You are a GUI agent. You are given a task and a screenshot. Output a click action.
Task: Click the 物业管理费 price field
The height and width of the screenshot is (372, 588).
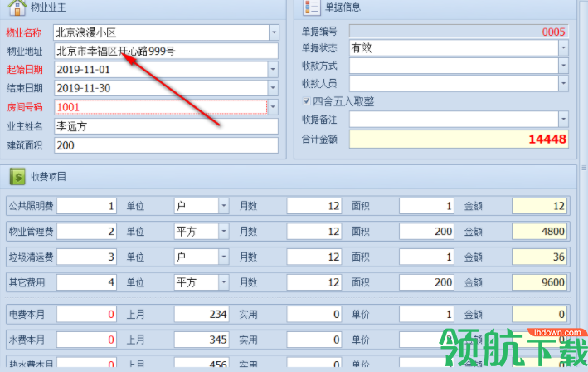[86, 231]
